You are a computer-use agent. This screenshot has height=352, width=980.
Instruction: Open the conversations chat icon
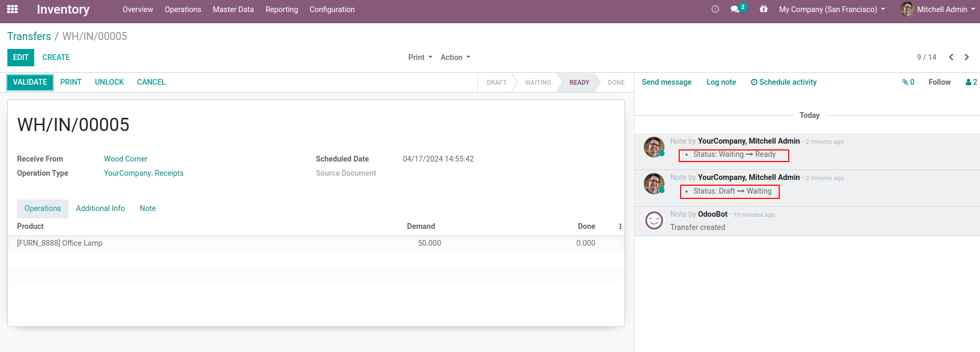pos(735,9)
